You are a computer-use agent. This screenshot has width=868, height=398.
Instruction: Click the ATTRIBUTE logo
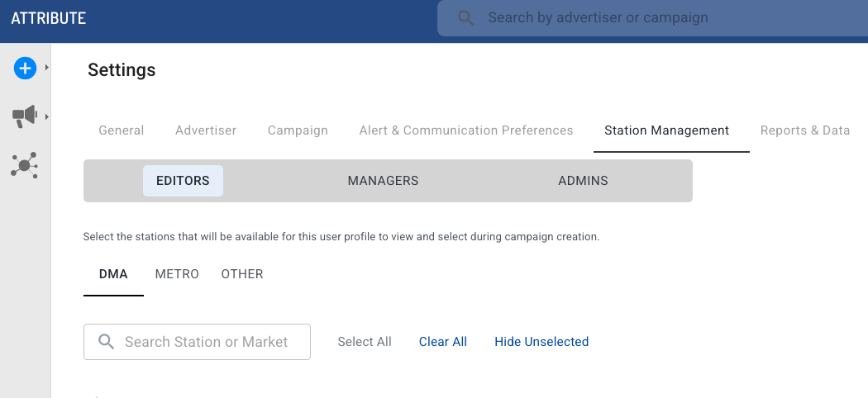click(x=49, y=17)
